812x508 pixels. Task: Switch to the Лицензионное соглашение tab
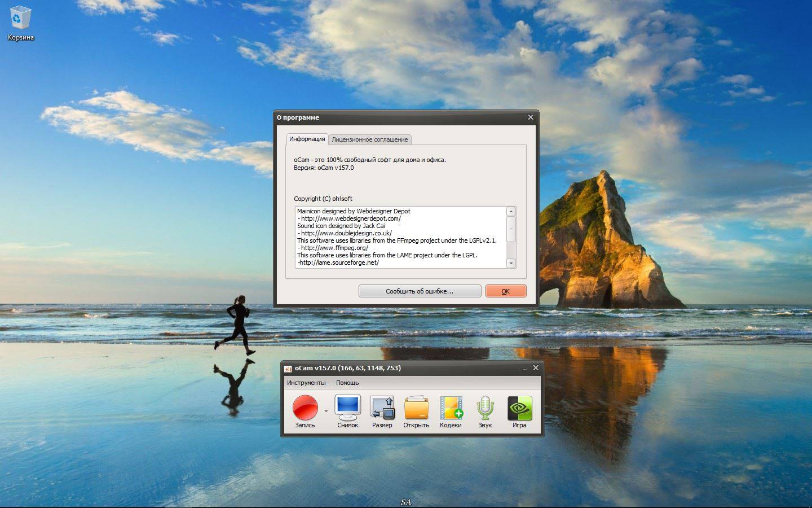pos(370,139)
